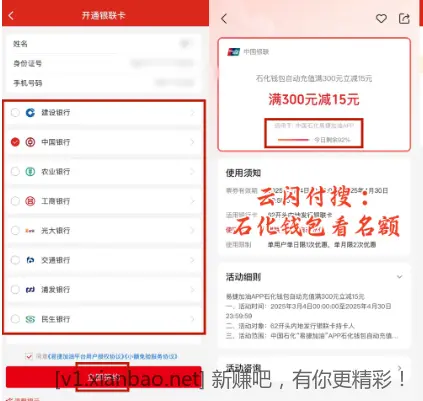The image size is (423, 401).
Task: Tap the 农业银行 logo icon
Action: (30, 172)
